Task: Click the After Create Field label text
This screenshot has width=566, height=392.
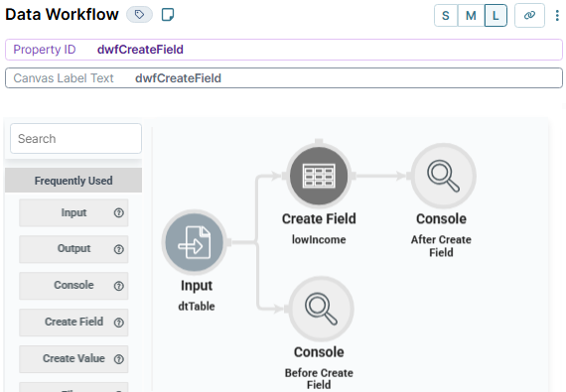Action: [441, 246]
